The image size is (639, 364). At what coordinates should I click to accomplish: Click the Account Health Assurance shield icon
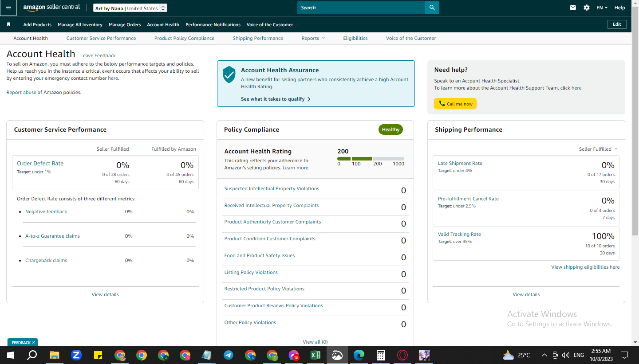[229, 74]
